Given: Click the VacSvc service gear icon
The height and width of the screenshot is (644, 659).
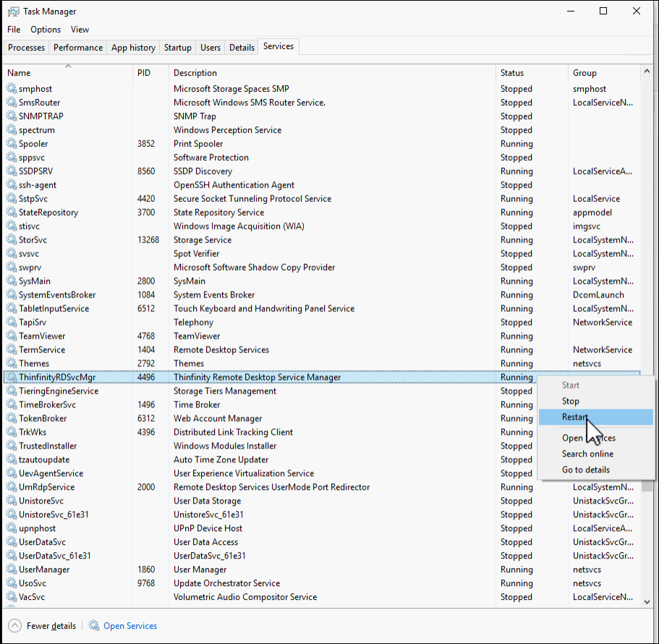Looking at the screenshot, I should pos(11,597).
